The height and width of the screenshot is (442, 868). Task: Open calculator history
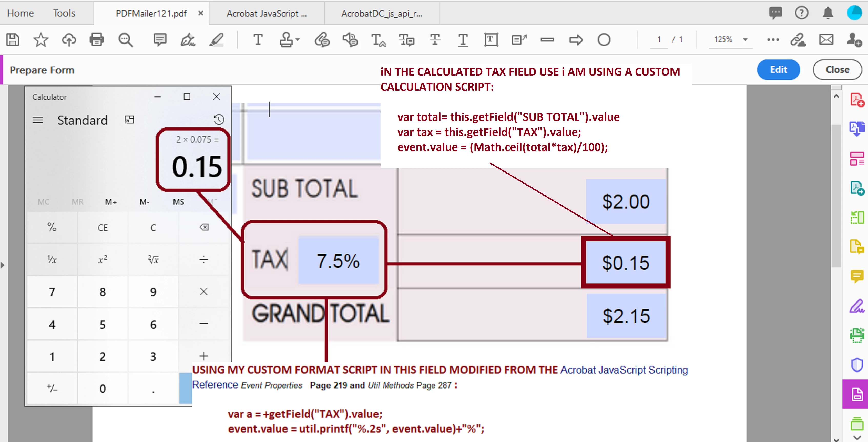219,120
